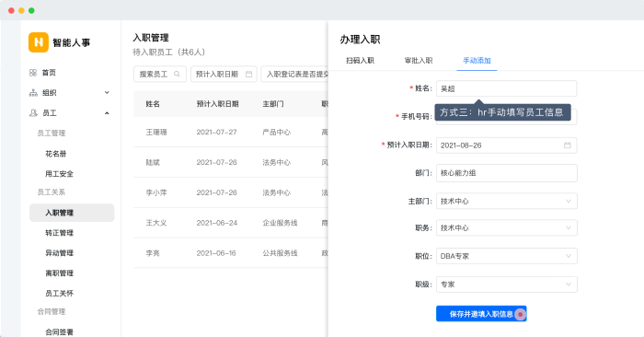Select 入职管理 in the sidebar
Screen dimensions: 644x337
(x=72, y=213)
